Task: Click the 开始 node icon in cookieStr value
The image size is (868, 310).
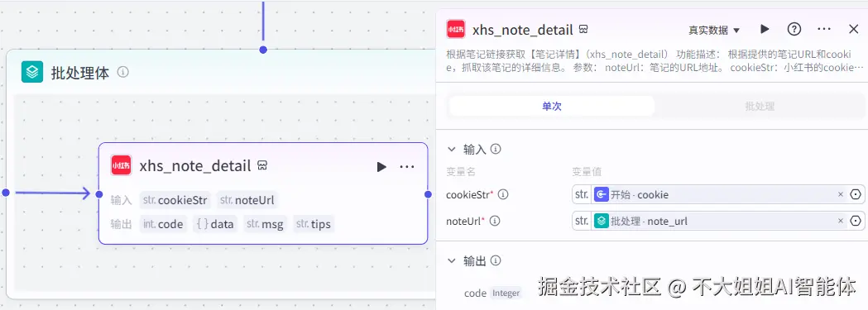Action: (602, 194)
